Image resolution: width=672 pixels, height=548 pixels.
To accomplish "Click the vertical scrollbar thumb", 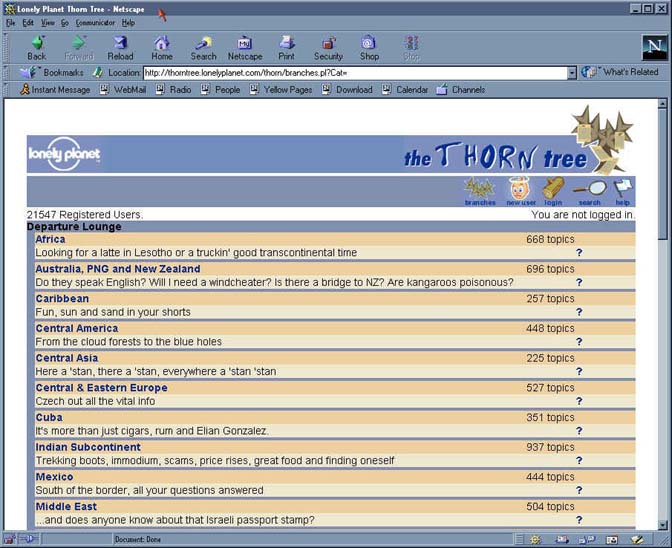I will click(663, 174).
